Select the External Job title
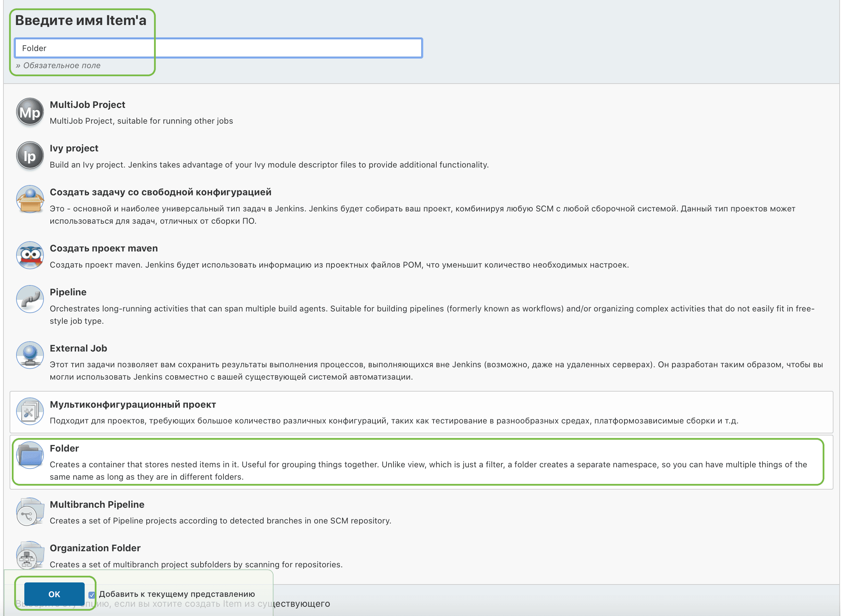 (x=78, y=348)
